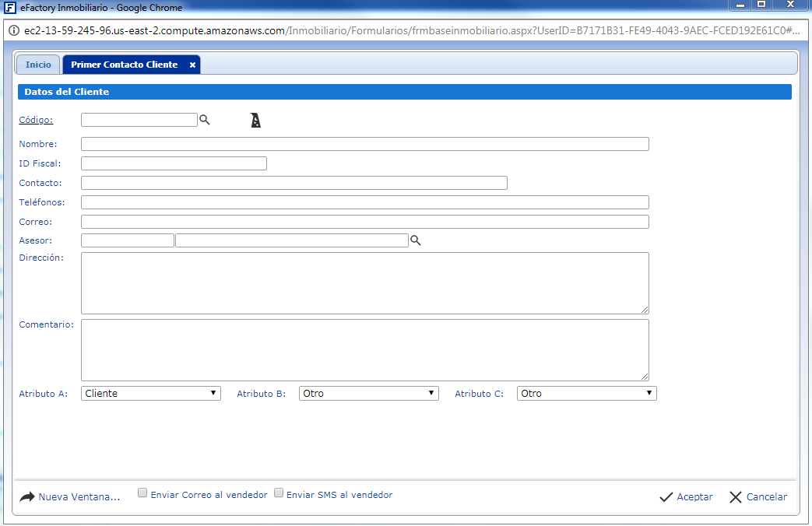
Task: Open Nueva Ventana link
Action: coord(79,497)
